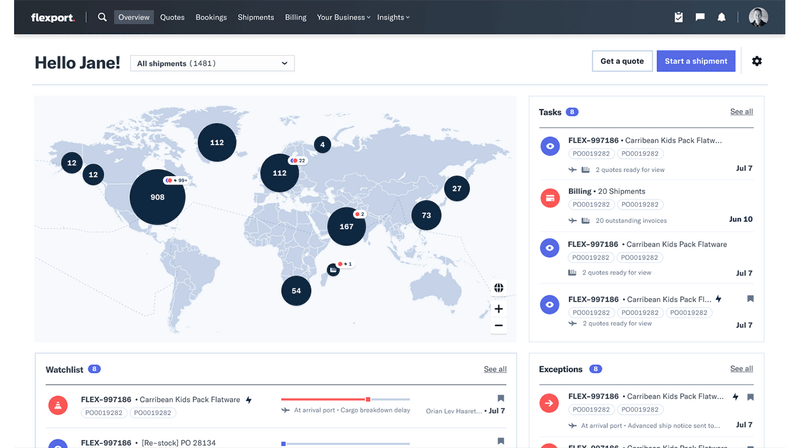
Task: Click the Flexport logo
Action: [x=53, y=17]
